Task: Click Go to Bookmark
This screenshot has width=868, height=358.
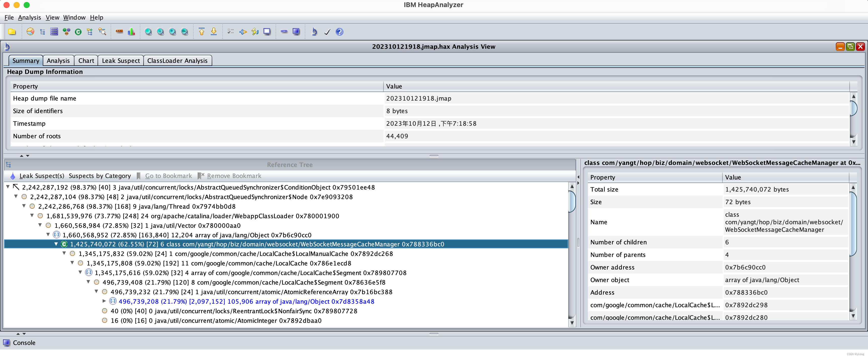Action: pyautogui.click(x=164, y=176)
